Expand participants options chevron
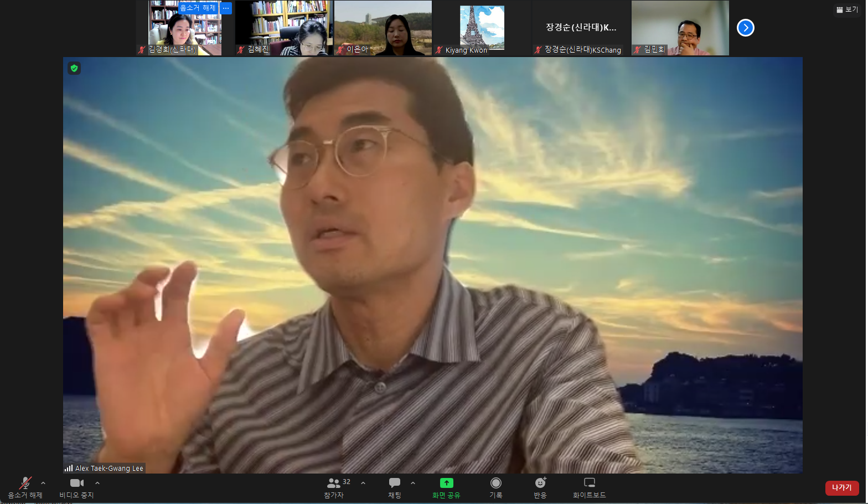The width and height of the screenshot is (868, 504). 363,483
